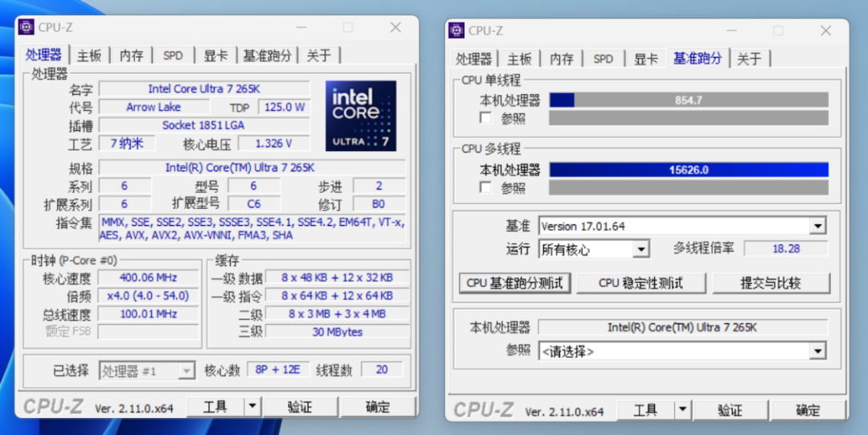Minimize the right CPU-Z window
Viewport: 868px width, 435px height.
coord(731,31)
